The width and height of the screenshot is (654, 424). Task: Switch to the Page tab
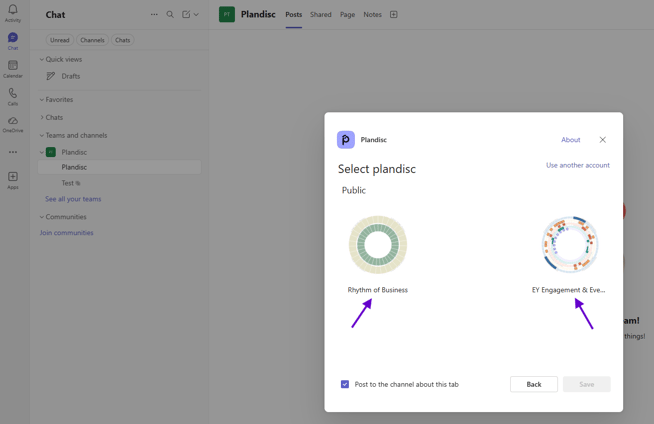[347, 15]
